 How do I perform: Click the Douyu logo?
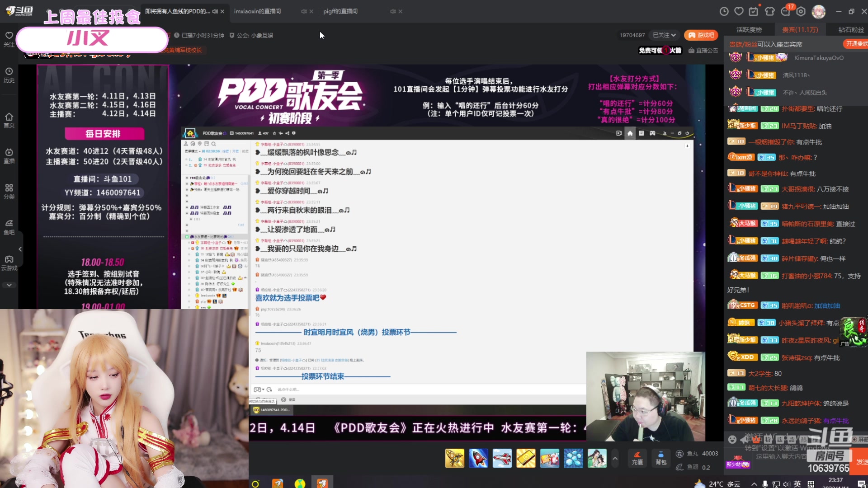[19, 11]
